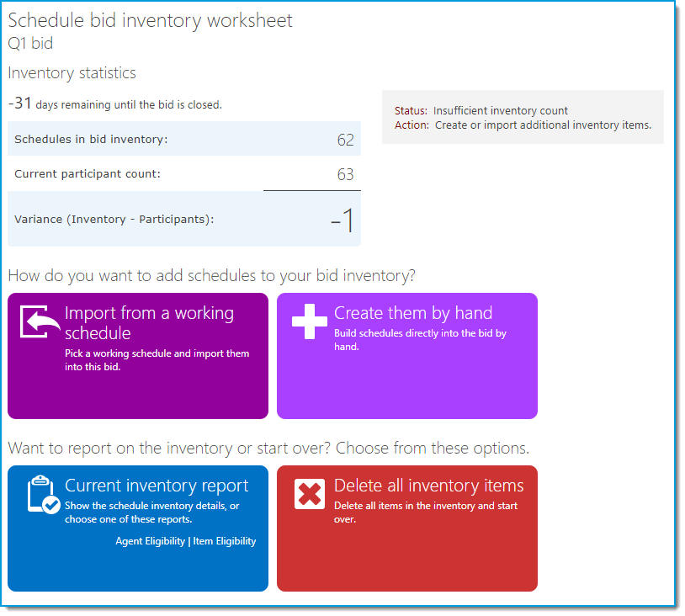Click 'Show the schedule inventory details' description
The height and width of the screenshot is (616, 685).
click(152, 512)
